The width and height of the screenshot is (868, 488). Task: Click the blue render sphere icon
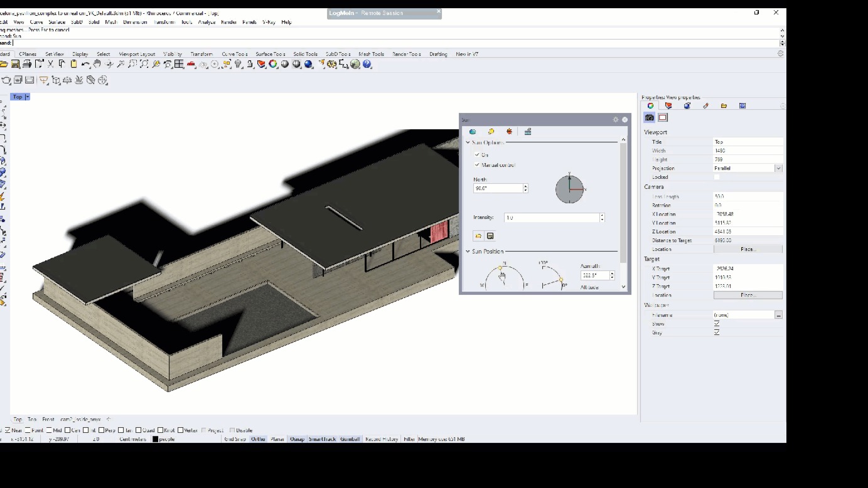pyautogui.click(x=308, y=64)
